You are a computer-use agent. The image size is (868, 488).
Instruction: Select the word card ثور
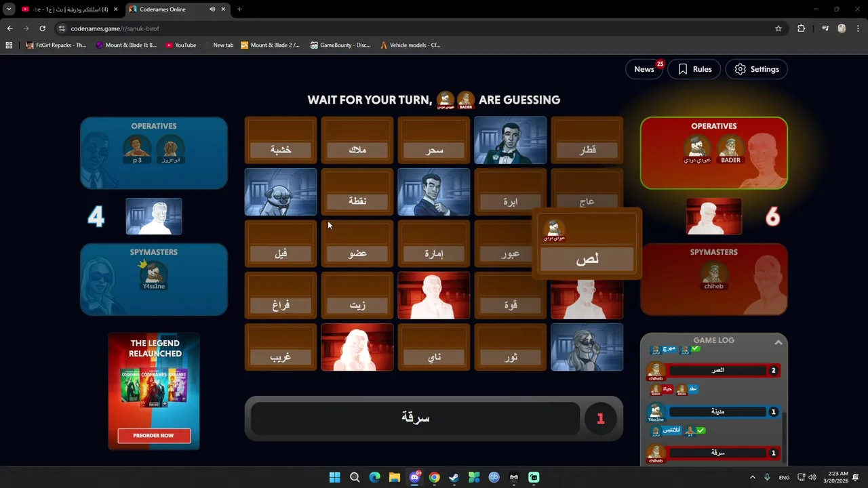[x=511, y=348]
